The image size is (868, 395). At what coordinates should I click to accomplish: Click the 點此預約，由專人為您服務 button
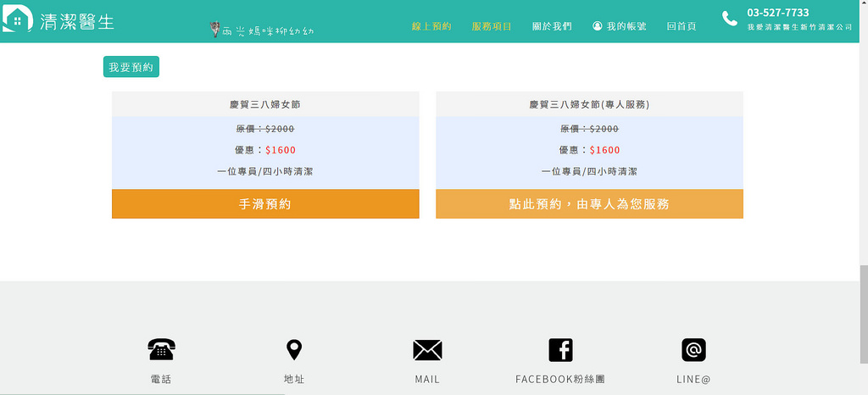(x=589, y=204)
